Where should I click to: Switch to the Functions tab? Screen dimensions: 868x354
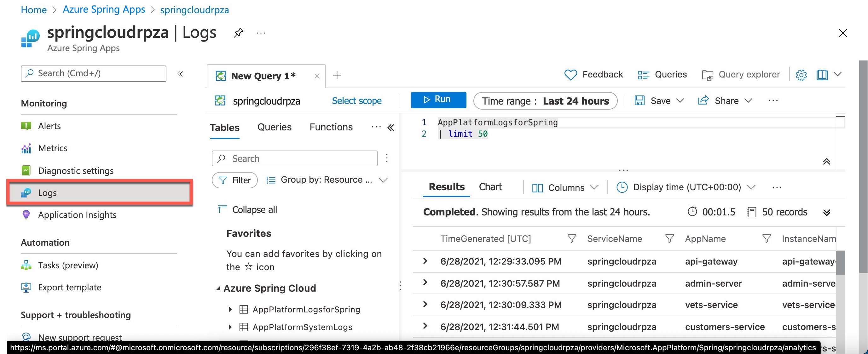pyautogui.click(x=331, y=127)
